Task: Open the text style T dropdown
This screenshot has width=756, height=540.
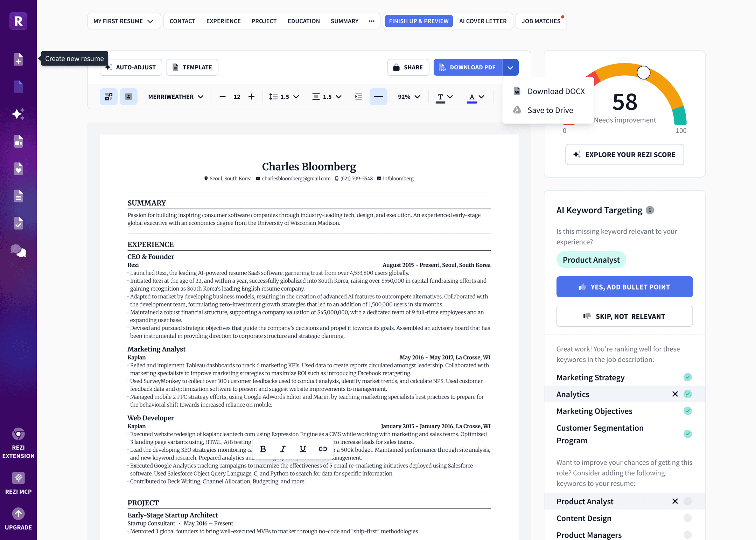Action: click(x=444, y=97)
